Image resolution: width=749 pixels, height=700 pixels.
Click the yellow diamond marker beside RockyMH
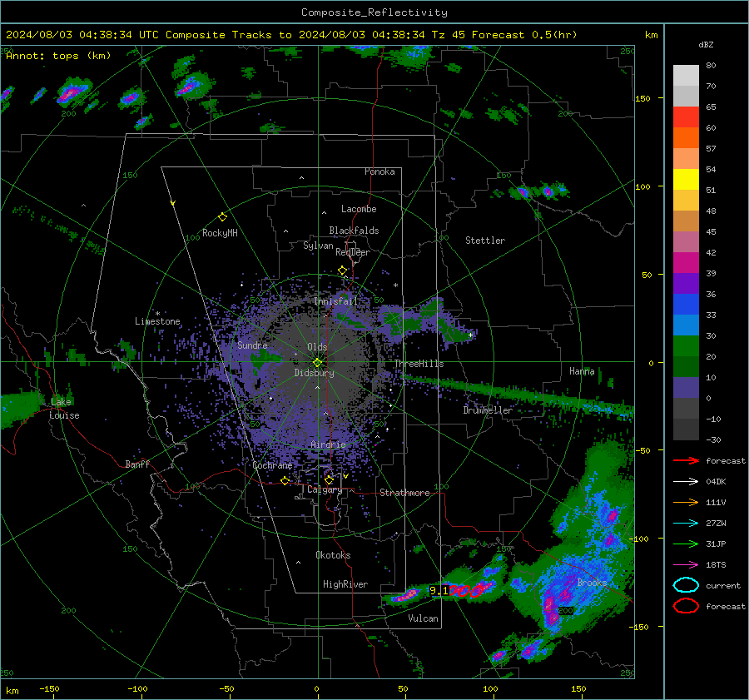tap(222, 217)
